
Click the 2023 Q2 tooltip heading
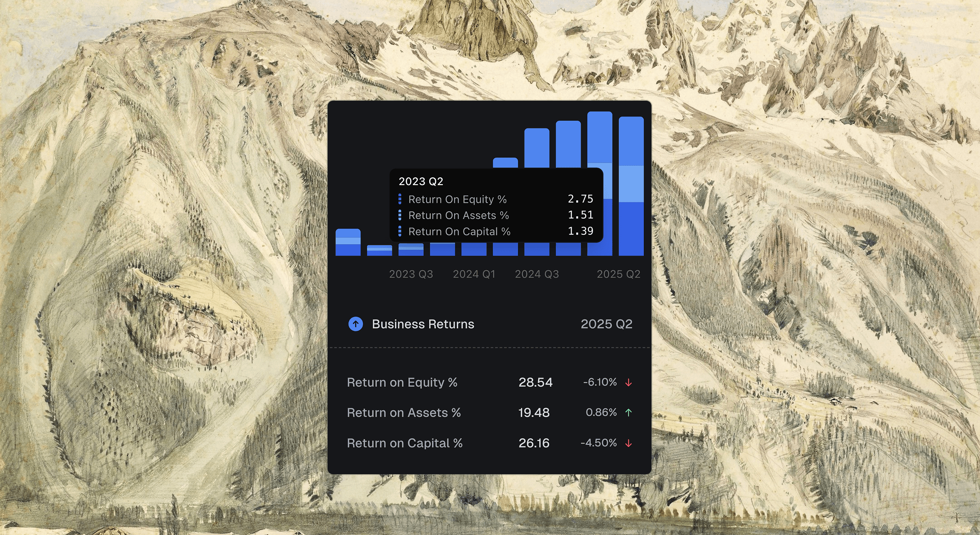click(421, 181)
